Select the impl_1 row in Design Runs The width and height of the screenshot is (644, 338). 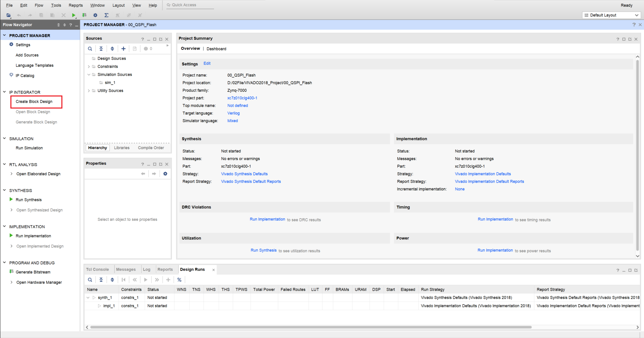coord(362,306)
